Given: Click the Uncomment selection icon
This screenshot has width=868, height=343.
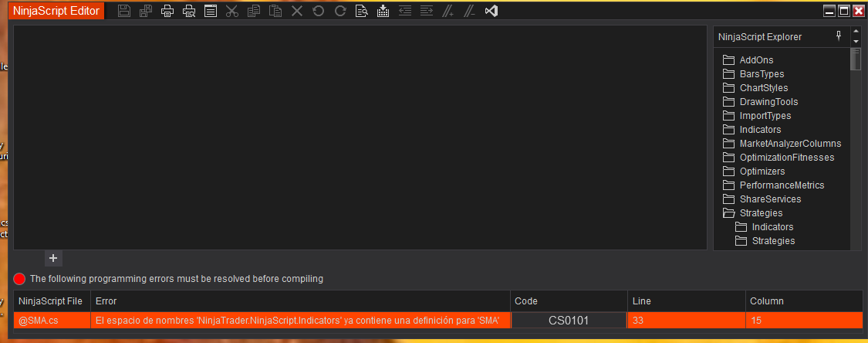Looking at the screenshot, I should [x=469, y=11].
